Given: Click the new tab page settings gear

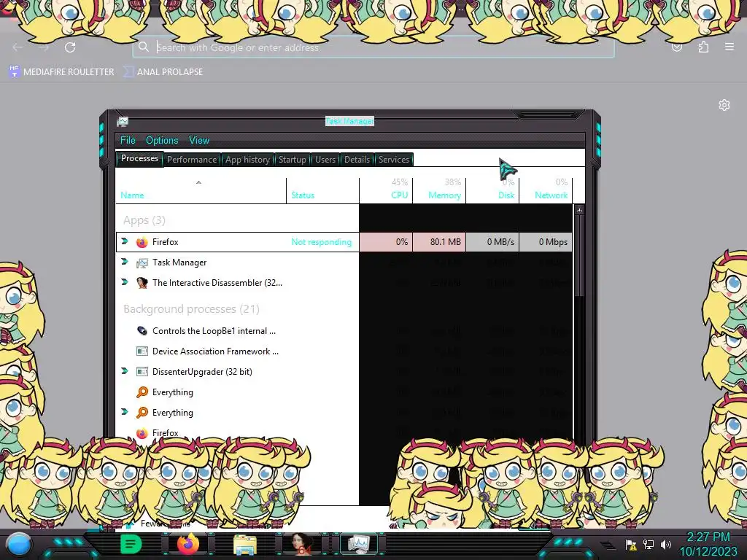Looking at the screenshot, I should (x=724, y=105).
